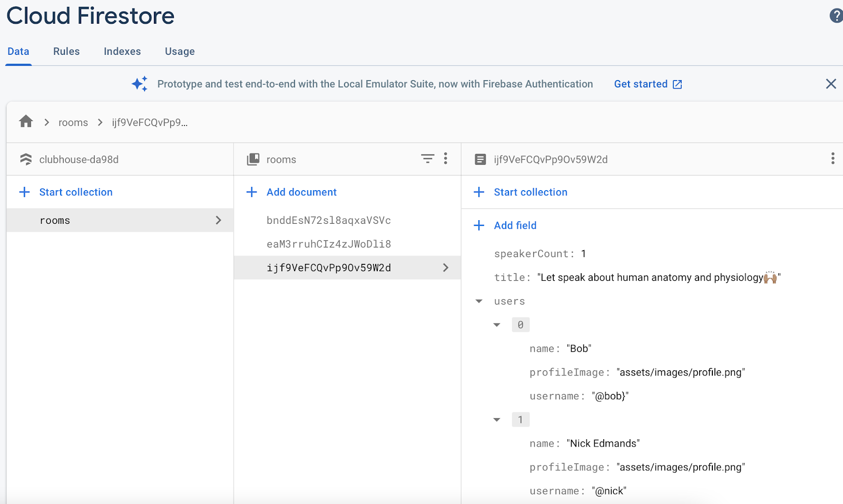Viewport: 843px width, 504px height.
Task: Open document bnddEsN72sl8aqxaVSVc
Action: point(329,220)
